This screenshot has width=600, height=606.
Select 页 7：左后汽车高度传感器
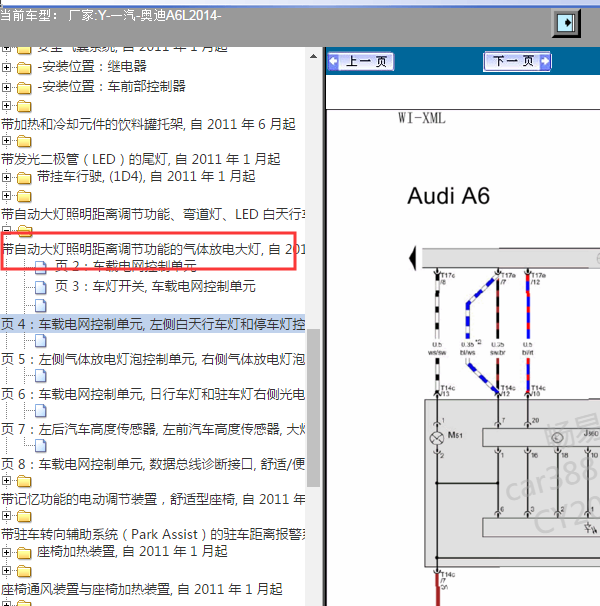153,429
